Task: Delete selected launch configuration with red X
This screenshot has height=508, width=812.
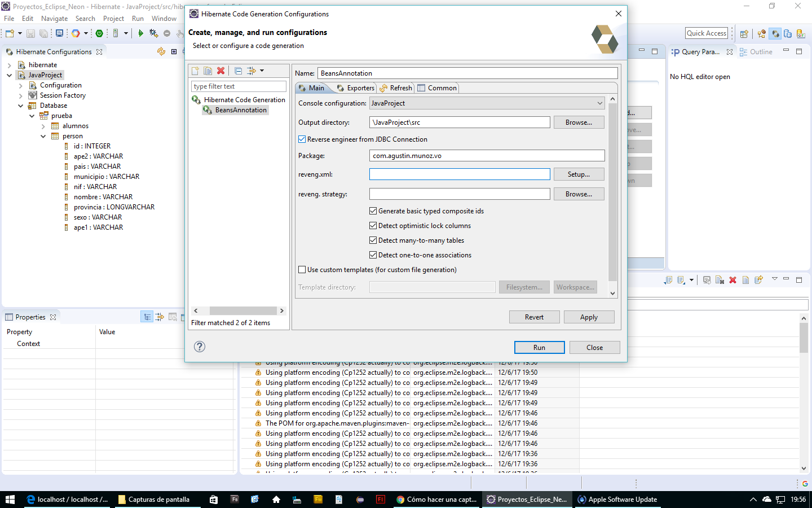Action: (221, 71)
